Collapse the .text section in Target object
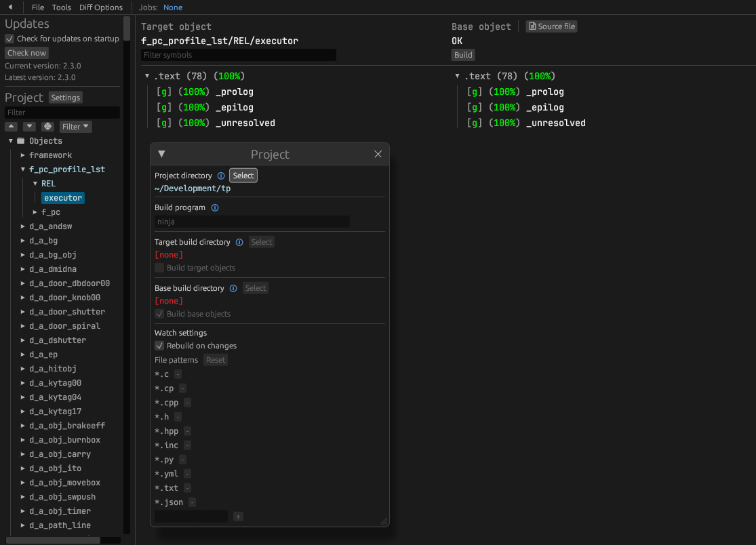Image resolution: width=756 pixels, height=545 pixels. point(146,76)
